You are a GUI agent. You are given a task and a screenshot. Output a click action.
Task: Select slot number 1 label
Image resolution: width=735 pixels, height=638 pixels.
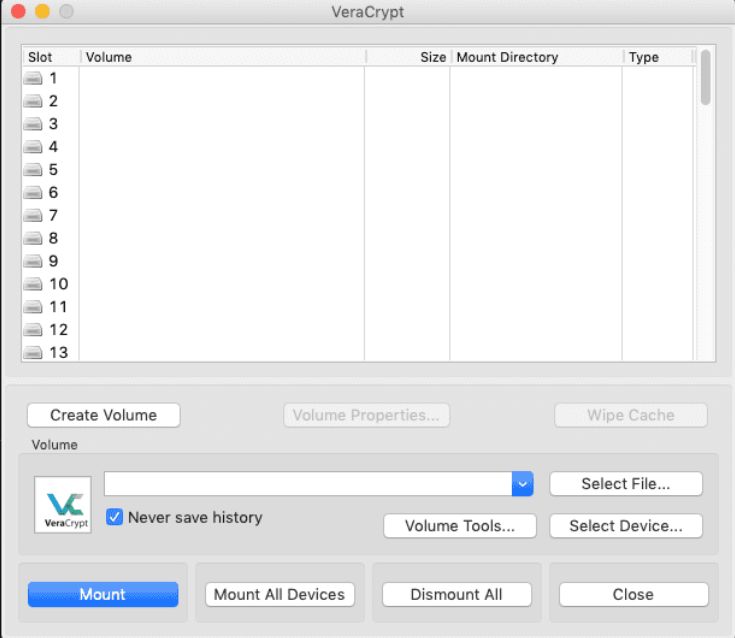(x=53, y=78)
